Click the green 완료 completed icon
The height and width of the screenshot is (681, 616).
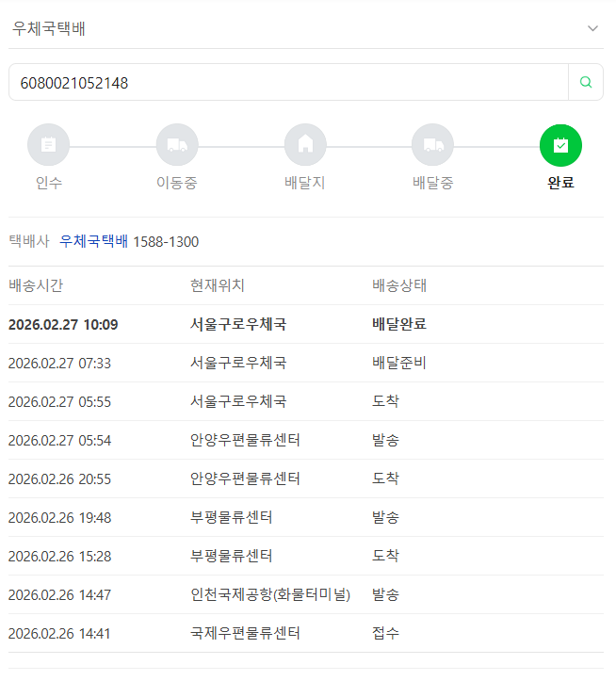[x=560, y=145]
